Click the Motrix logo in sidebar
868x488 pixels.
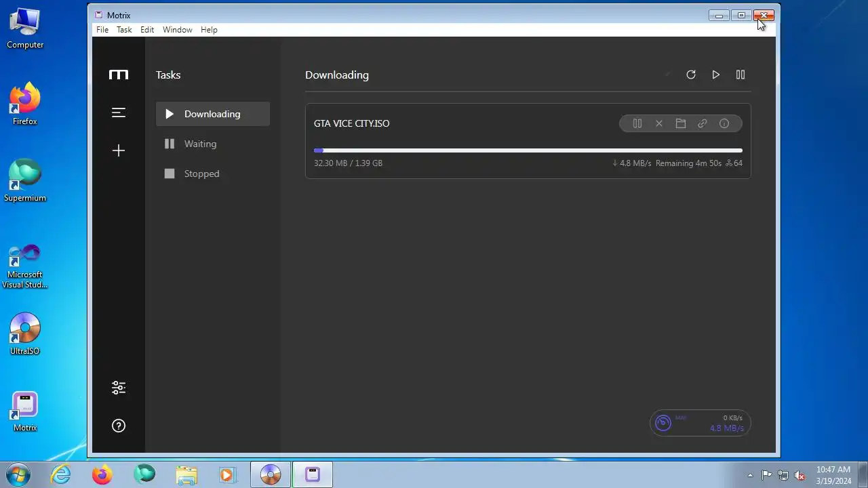pyautogui.click(x=119, y=75)
